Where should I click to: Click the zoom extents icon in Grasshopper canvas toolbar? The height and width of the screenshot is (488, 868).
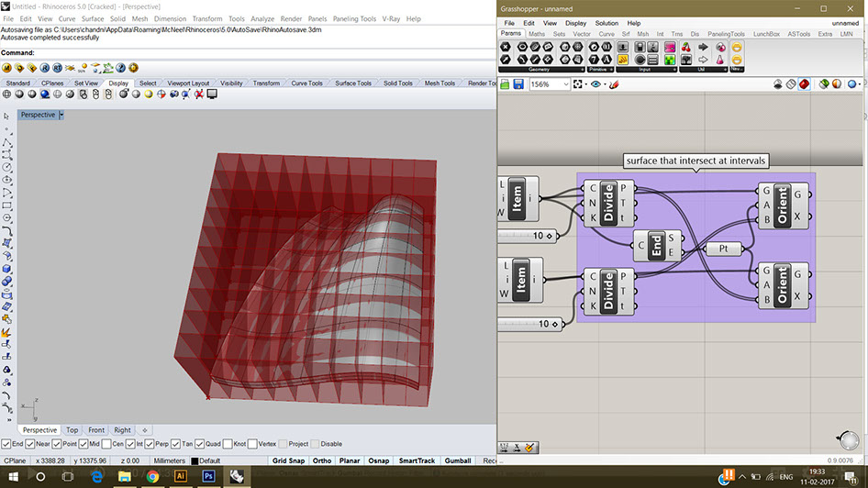[x=578, y=84]
